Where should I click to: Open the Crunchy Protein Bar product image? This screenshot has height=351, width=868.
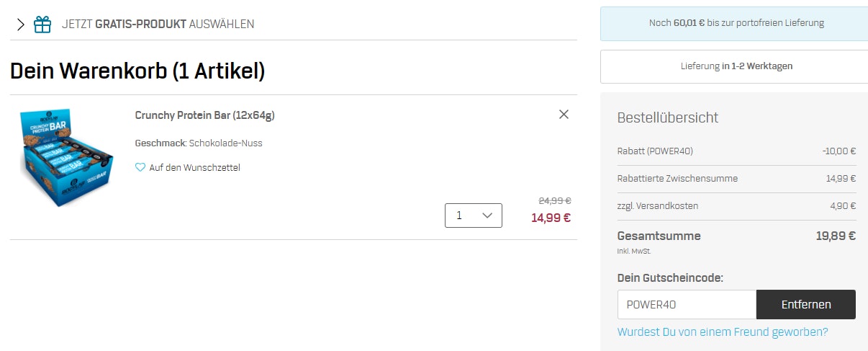(x=66, y=157)
